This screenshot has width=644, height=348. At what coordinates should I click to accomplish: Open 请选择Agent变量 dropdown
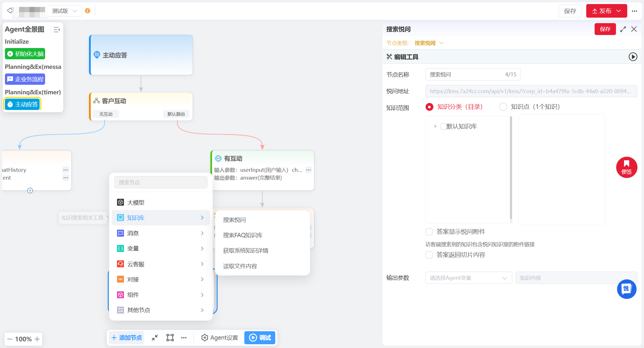(468, 278)
